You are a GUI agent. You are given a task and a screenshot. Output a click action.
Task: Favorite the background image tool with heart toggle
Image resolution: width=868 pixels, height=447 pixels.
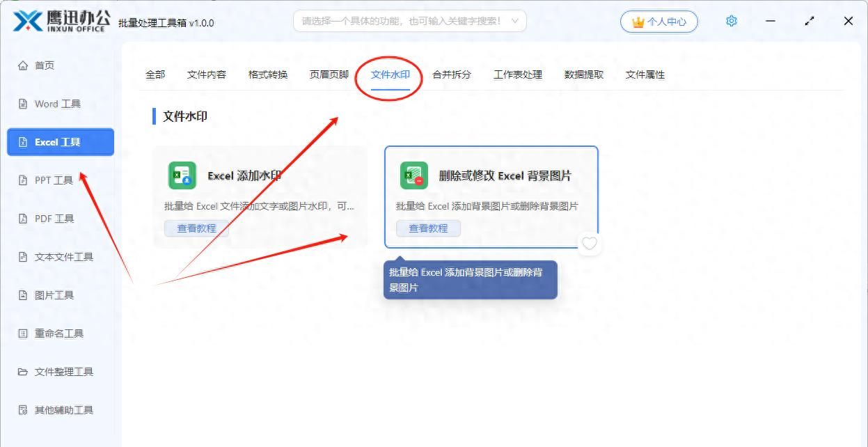589,244
